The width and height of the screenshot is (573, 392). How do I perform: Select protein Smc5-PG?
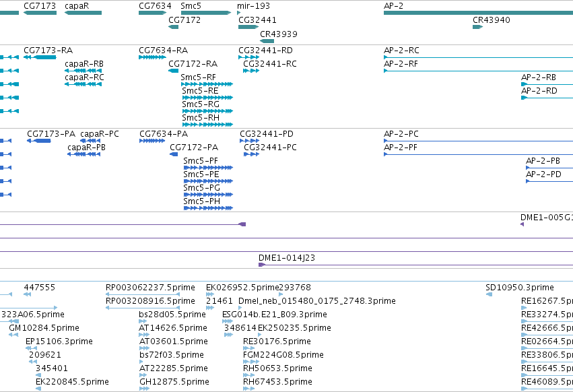[x=208, y=195]
